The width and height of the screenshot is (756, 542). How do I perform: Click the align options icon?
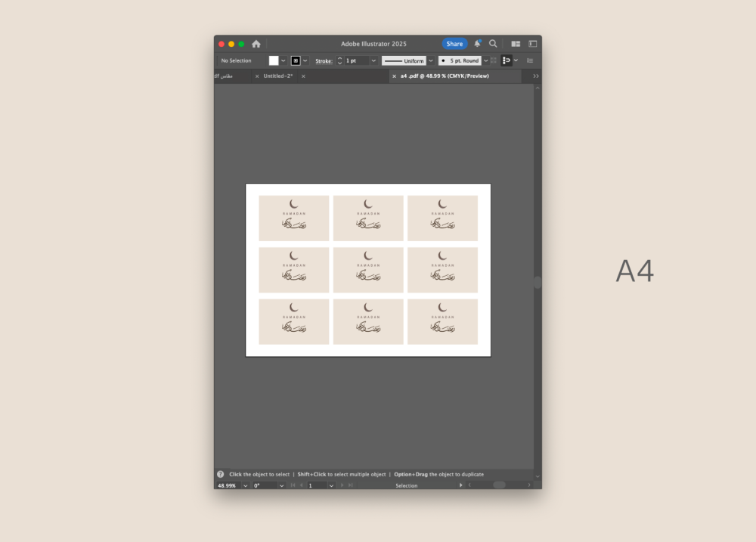507,60
